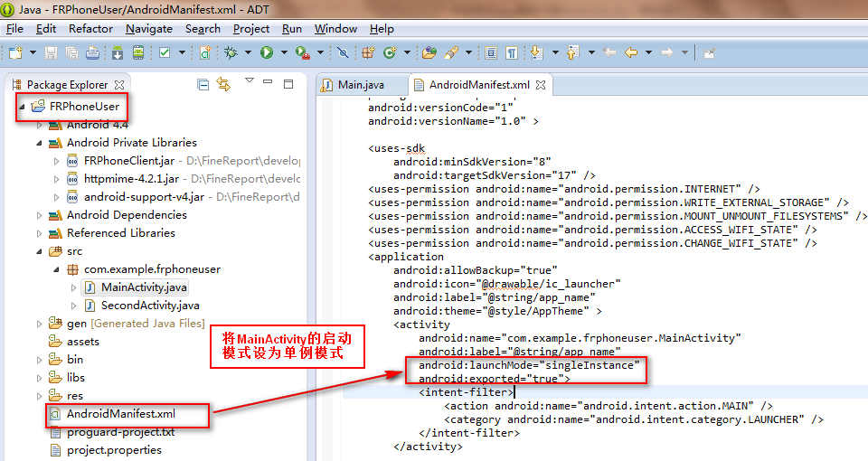Open the Search menu

tap(203, 29)
